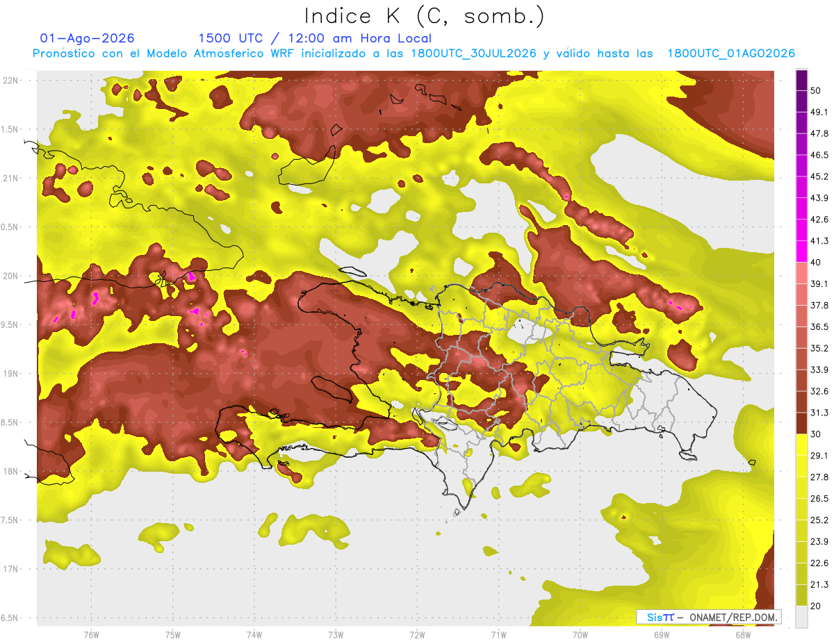Viewport: 834px width, 644px height.
Task: Click the "47.8" color scale label
Action: click(x=819, y=133)
